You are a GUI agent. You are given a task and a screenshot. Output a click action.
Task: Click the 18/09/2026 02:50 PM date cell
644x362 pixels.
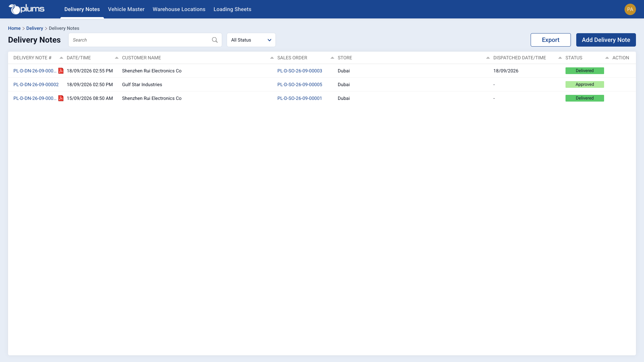click(90, 84)
